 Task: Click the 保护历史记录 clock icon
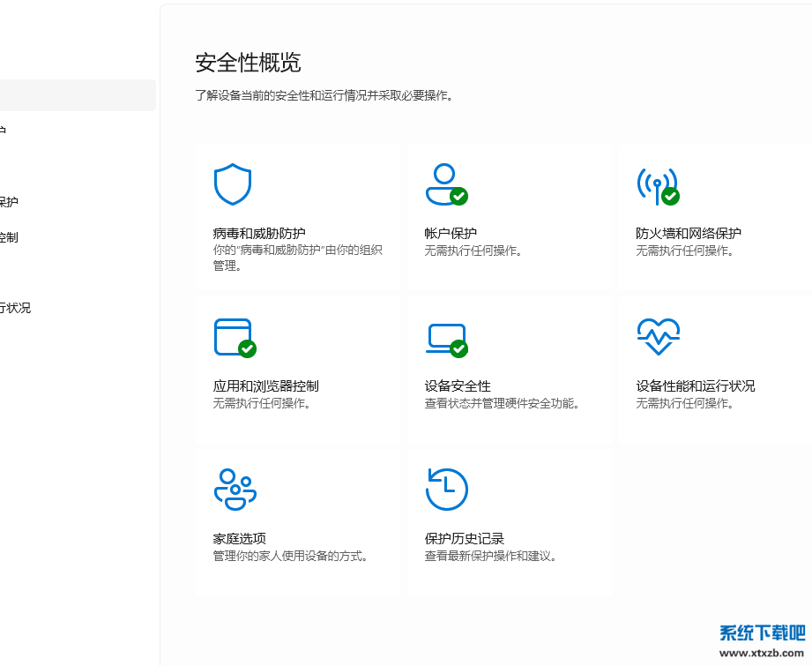(x=446, y=489)
